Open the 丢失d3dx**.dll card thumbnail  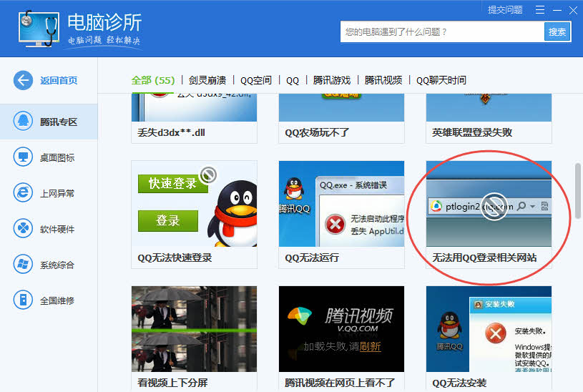tap(194, 107)
